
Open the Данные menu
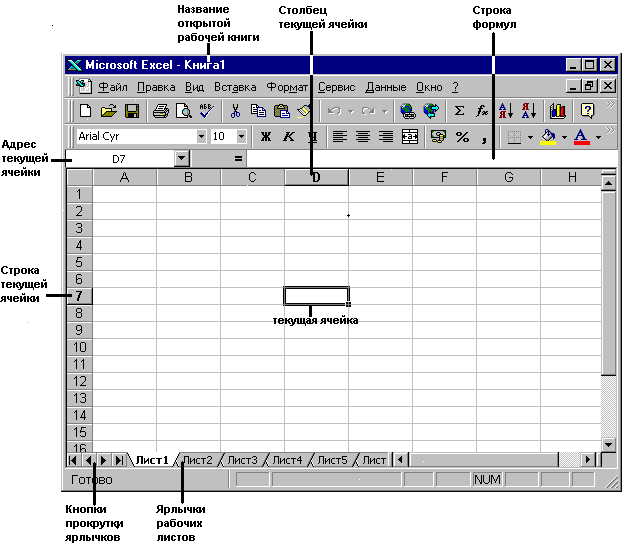coord(386,87)
